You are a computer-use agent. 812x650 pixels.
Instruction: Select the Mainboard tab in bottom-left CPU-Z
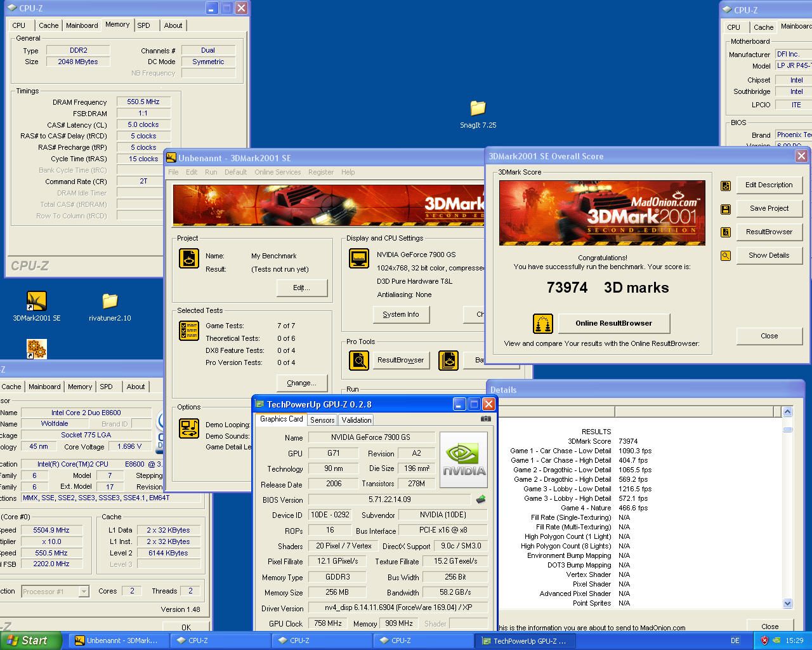coord(44,387)
